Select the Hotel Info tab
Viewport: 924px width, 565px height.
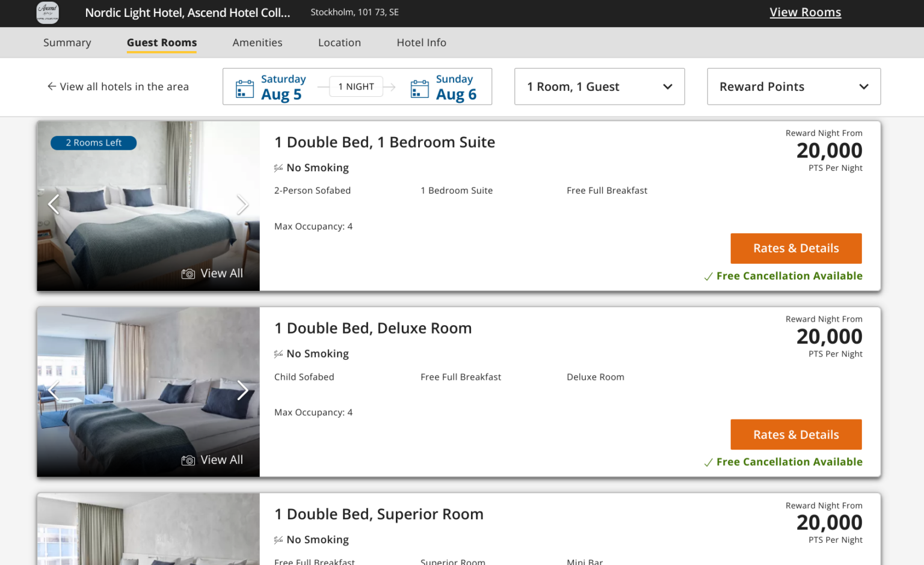(x=421, y=43)
